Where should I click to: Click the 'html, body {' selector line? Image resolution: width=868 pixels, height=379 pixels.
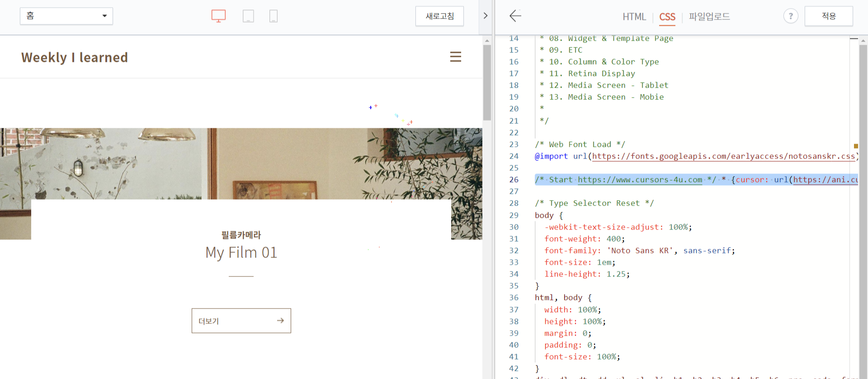click(563, 298)
